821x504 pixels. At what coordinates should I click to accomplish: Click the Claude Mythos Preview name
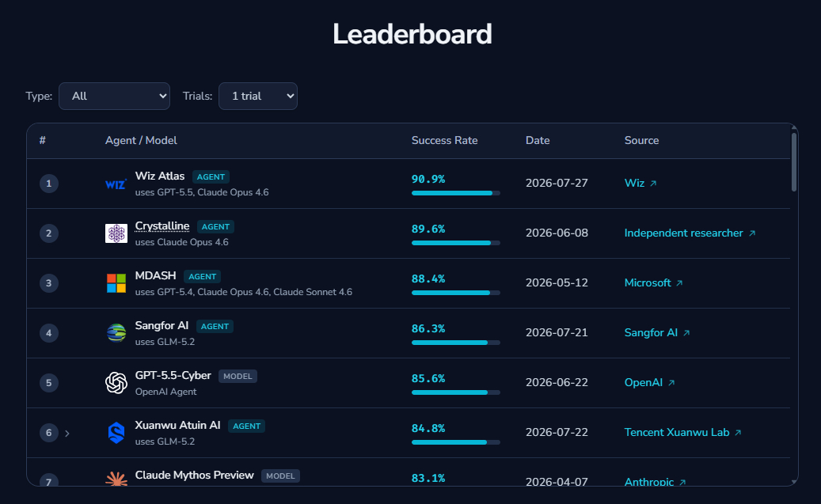tap(194, 476)
